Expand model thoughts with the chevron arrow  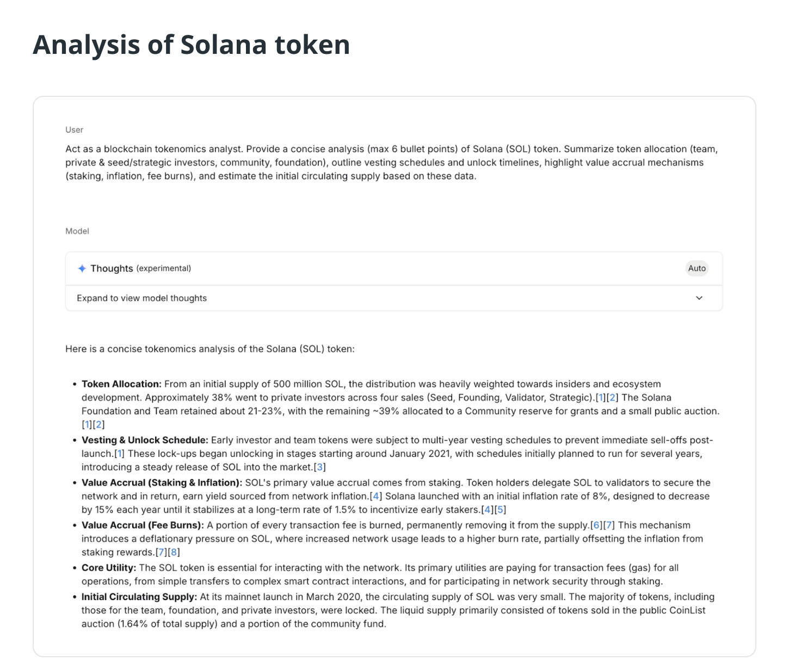(699, 298)
